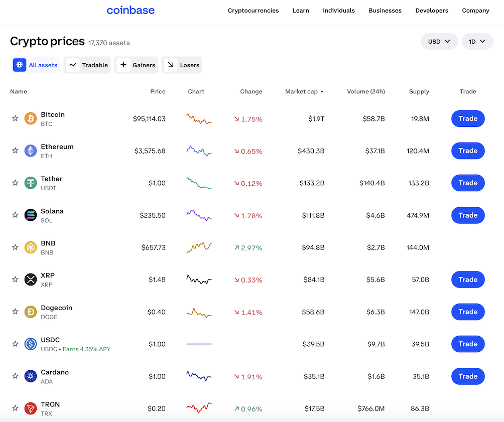Toggle the Tether watchlist star
The image size is (504, 422).
pos(15,183)
